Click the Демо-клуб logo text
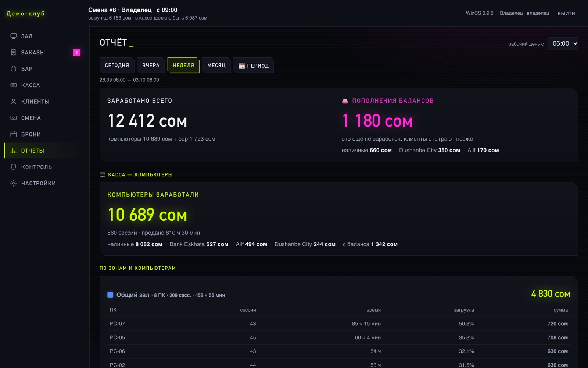588x368 pixels. (26, 14)
